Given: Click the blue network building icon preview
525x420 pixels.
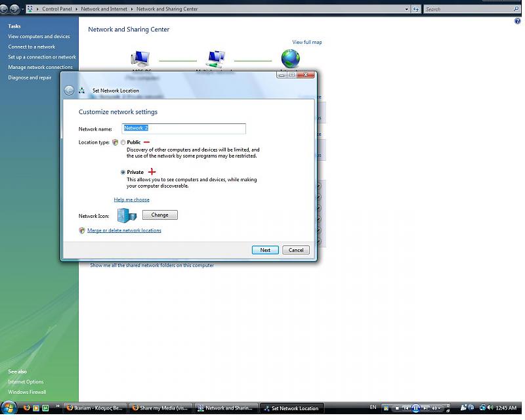Looking at the screenshot, I should [127, 215].
